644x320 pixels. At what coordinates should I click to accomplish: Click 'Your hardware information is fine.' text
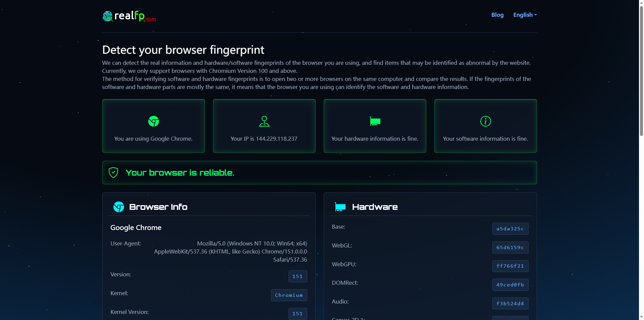375,139
